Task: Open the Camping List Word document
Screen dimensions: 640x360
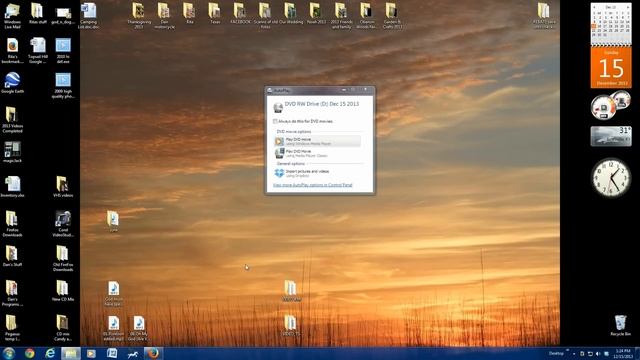Action: 88,16
